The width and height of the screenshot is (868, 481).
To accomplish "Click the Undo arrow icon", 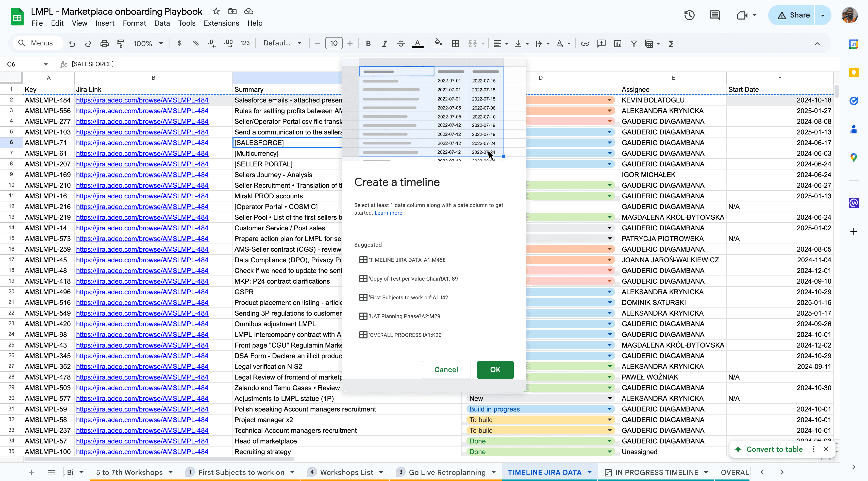I will [72, 43].
